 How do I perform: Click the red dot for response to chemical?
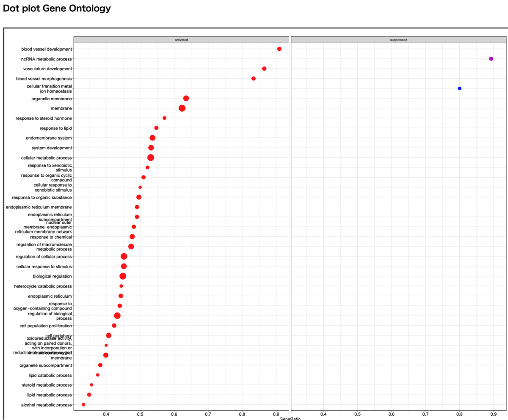point(132,237)
